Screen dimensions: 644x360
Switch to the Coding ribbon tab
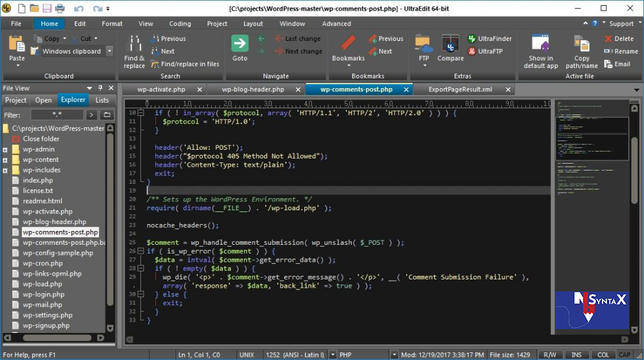coord(180,23)
